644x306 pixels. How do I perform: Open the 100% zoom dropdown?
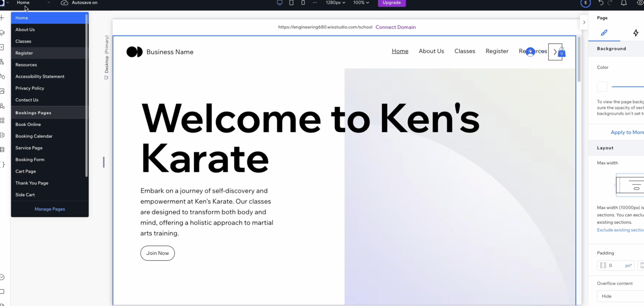[x=361, y=3]
